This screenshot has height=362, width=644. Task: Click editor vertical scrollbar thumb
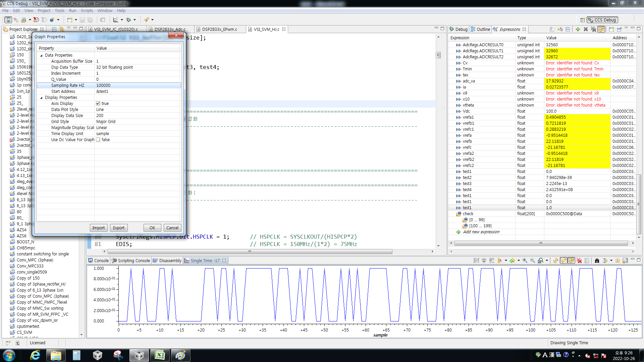438,55
